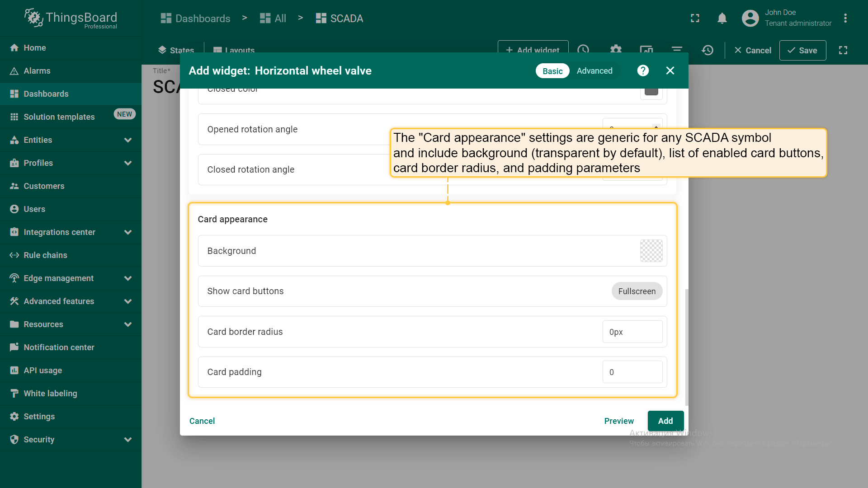The image size is (868, 488).
Task: Toggle fullscreen mode icon in top bar
Action: [x=695, y=19]
